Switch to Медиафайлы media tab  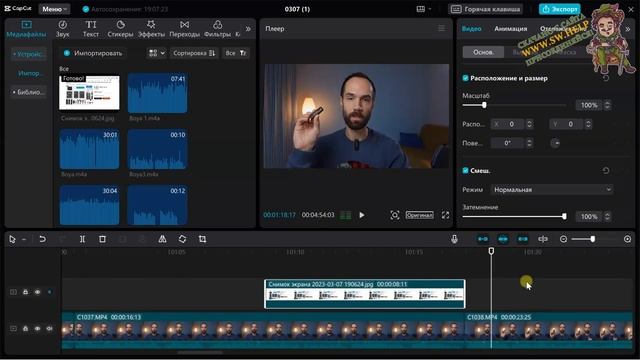tap(27, 29)
